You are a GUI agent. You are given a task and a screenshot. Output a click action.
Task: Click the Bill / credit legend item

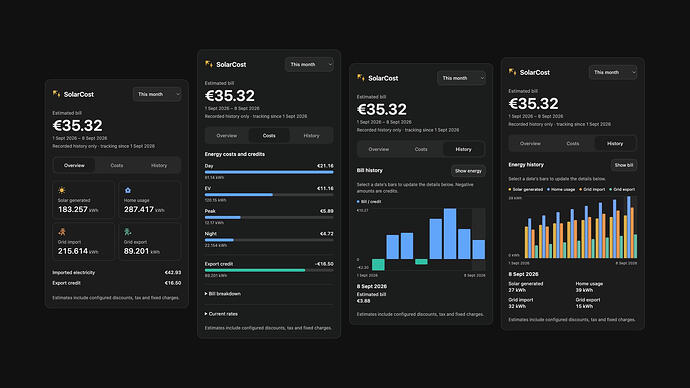369,201
